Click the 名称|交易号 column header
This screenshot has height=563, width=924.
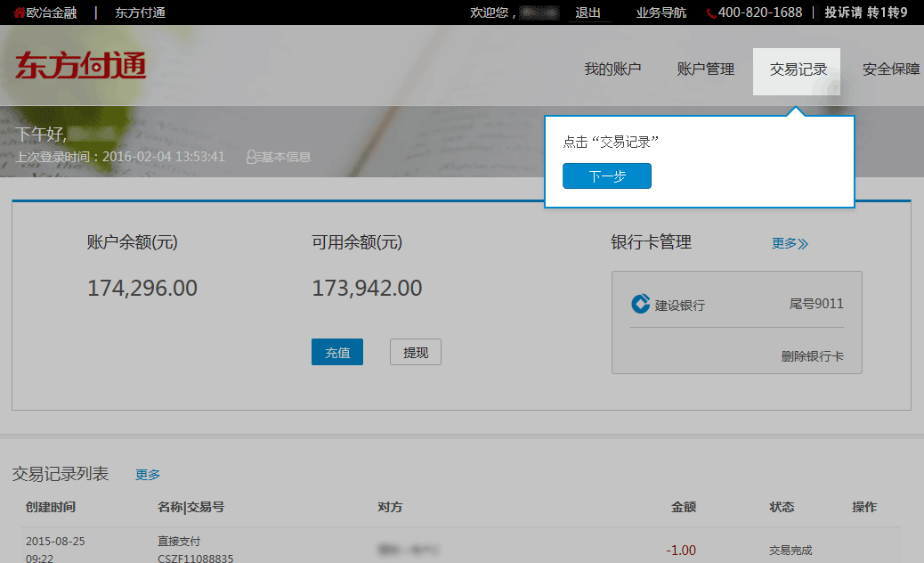[x=190, y=507]
